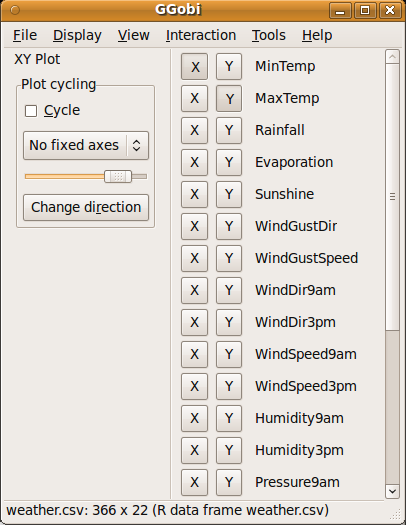Screen dimensions: 406x525
Task: Toggle MaxTemp Y variable button
Action: pyautogui.click(x=229, y=98)
